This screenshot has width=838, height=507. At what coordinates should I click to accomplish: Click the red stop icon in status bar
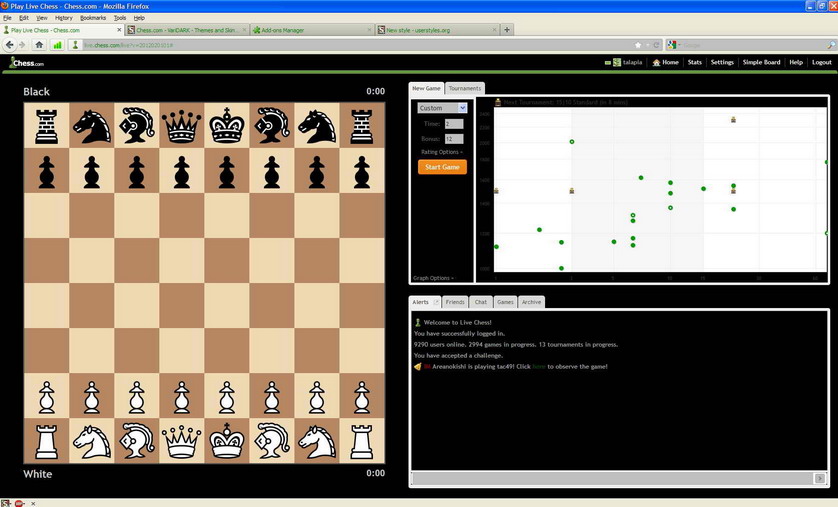[x=19, y=503]
